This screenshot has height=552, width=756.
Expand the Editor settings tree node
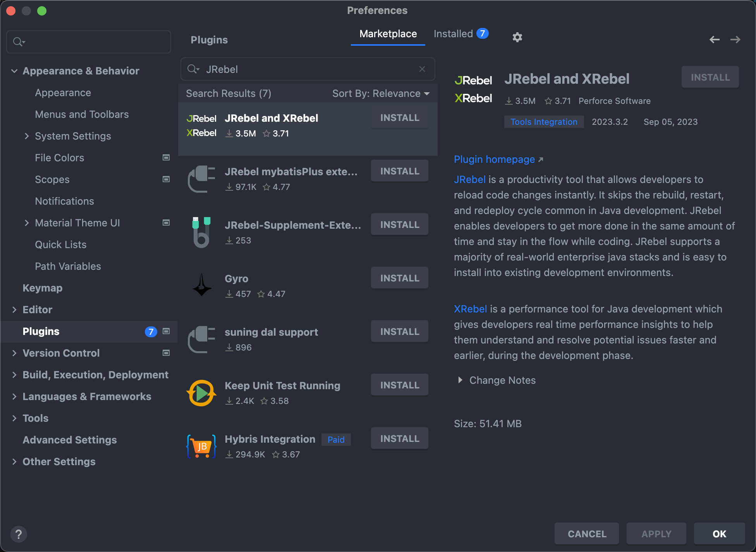click(14, 310)
